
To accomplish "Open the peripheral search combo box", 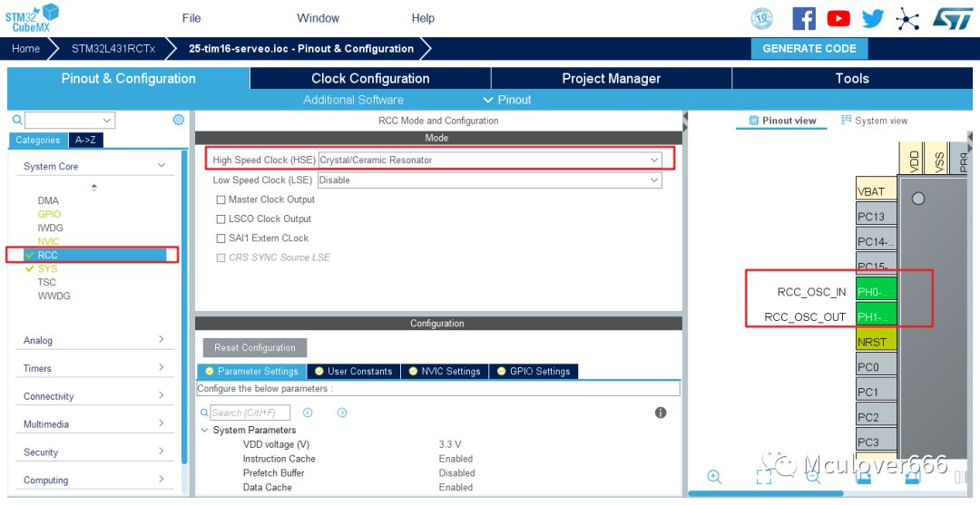I will pos(69,120).
